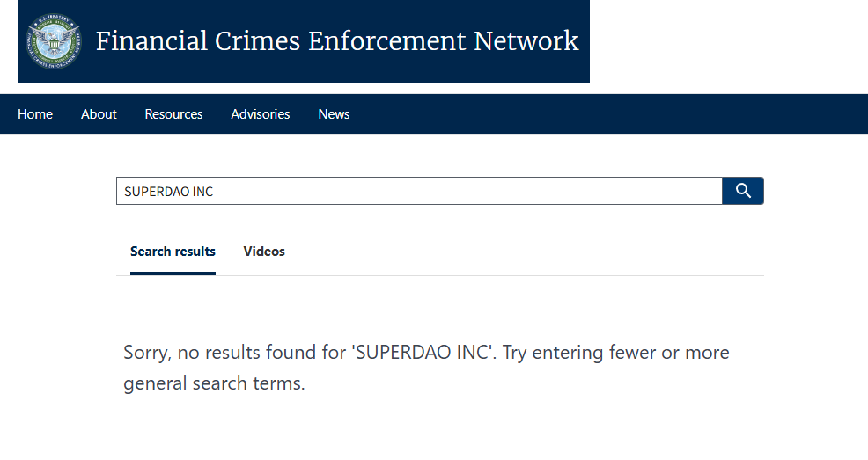Viewport: 868px width, 460px height.
Task: Show video results for the search
Action: click(264, 252)
